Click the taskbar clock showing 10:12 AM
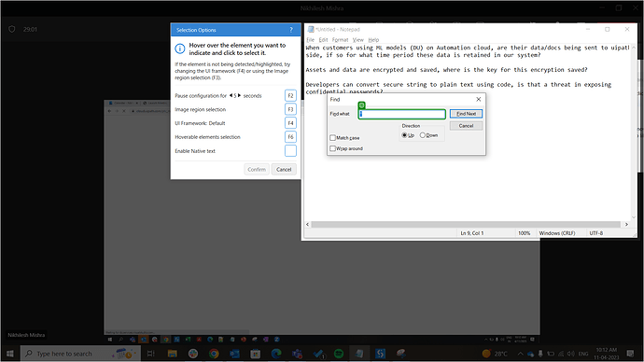 pyautogui.click(x=607, y=354)
